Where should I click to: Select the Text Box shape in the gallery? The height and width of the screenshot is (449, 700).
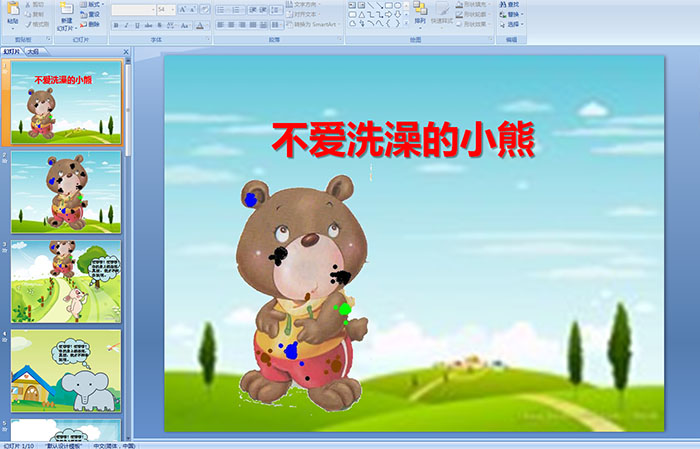pos(352,5)
